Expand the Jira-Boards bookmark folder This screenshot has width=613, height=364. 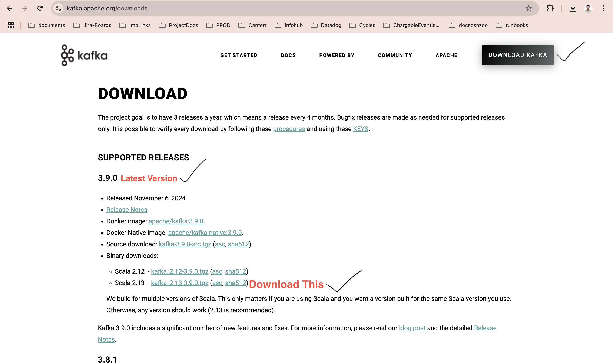click(x=92, y=25)
